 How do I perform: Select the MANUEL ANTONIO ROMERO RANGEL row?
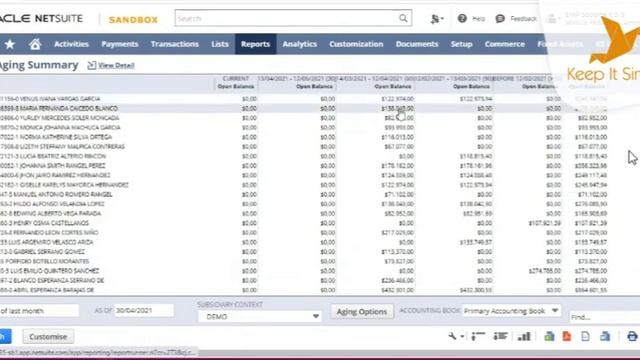pos(304,194)
